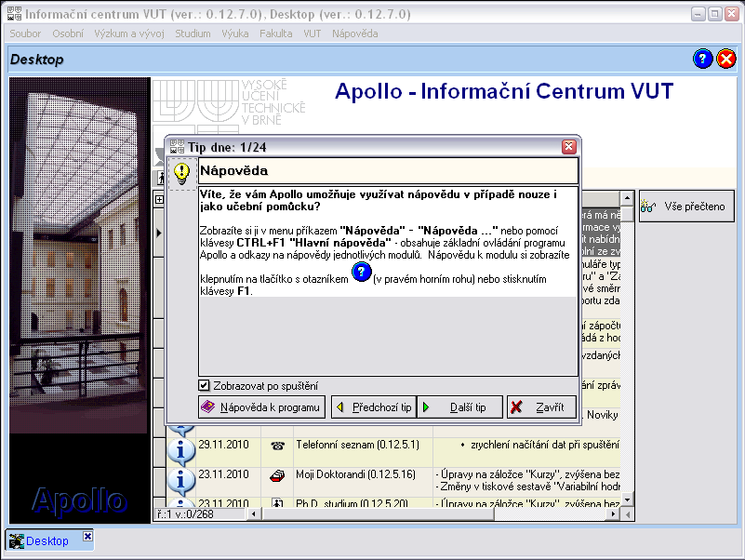Mark everything read with Vše přečteno
This screenshot has height=560, width=745.
click(686, 207)
